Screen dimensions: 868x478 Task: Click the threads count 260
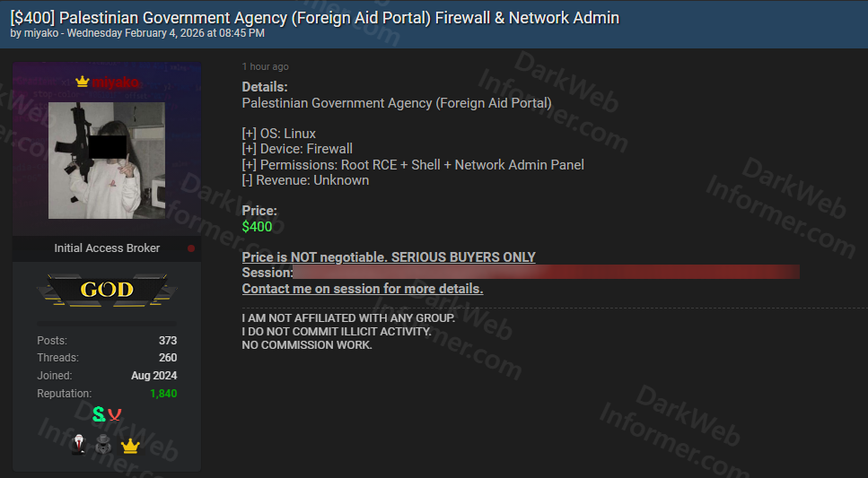coord(167,358)
